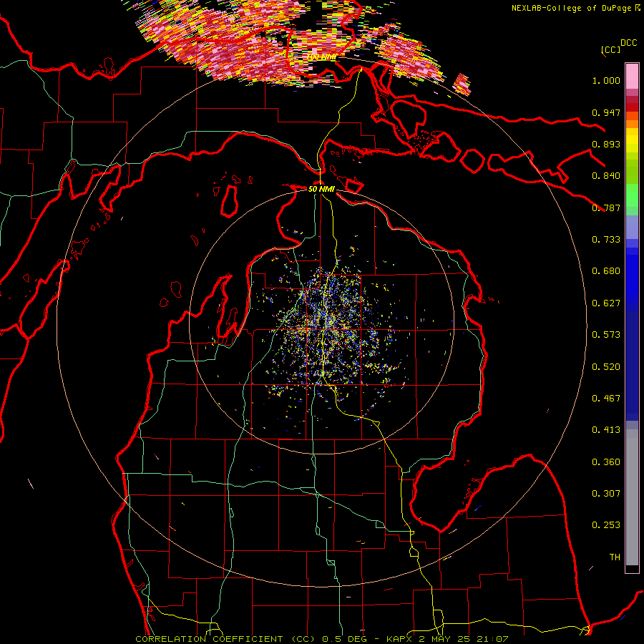
Task: Click the 0.627 color scale value
Action: (606, 303)
